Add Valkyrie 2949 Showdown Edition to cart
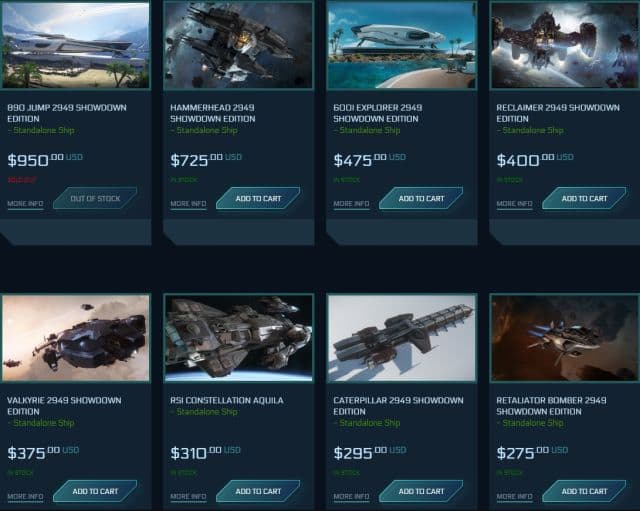 click(95, 491)
